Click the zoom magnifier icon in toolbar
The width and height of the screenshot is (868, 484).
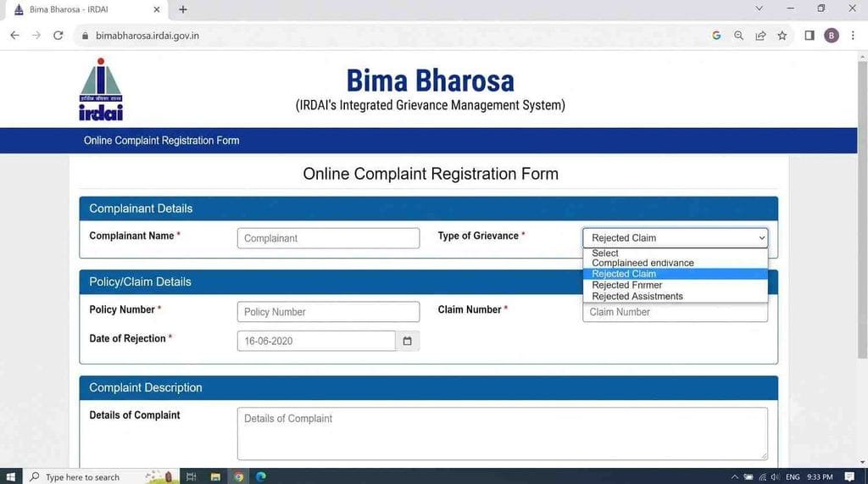[x=738, y=36]
